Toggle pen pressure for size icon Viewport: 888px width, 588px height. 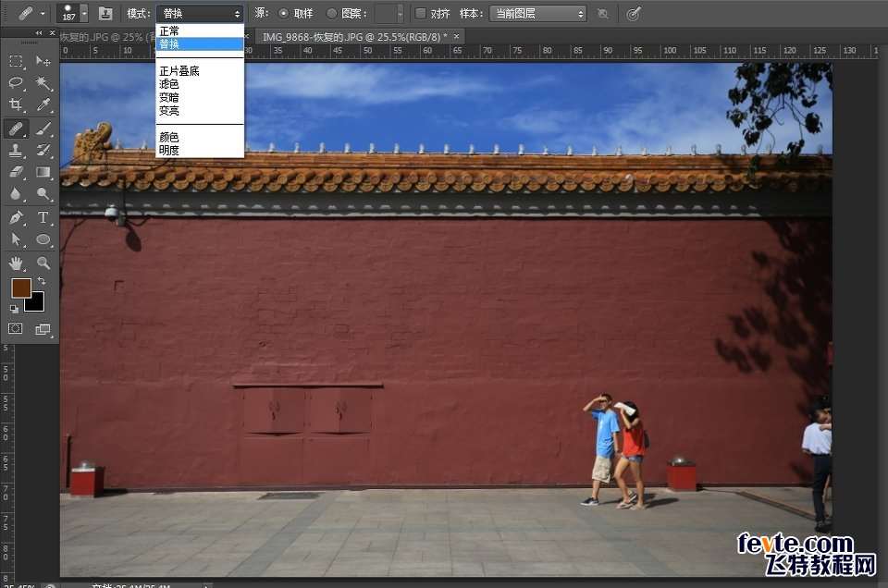[x=634, y=14]
